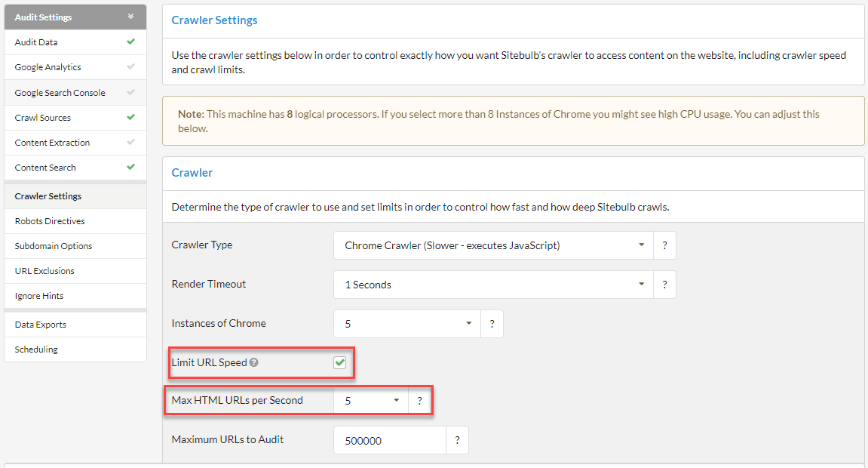Open help for Max HTML URLs per Second
Viewport: 868px width, 468px height.
[419, 401]
